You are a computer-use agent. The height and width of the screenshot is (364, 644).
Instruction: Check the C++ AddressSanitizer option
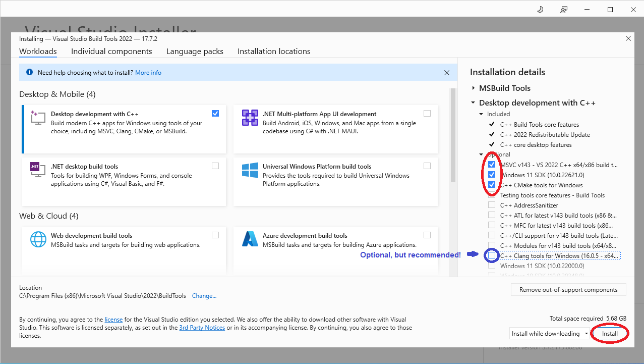[492, 204]
